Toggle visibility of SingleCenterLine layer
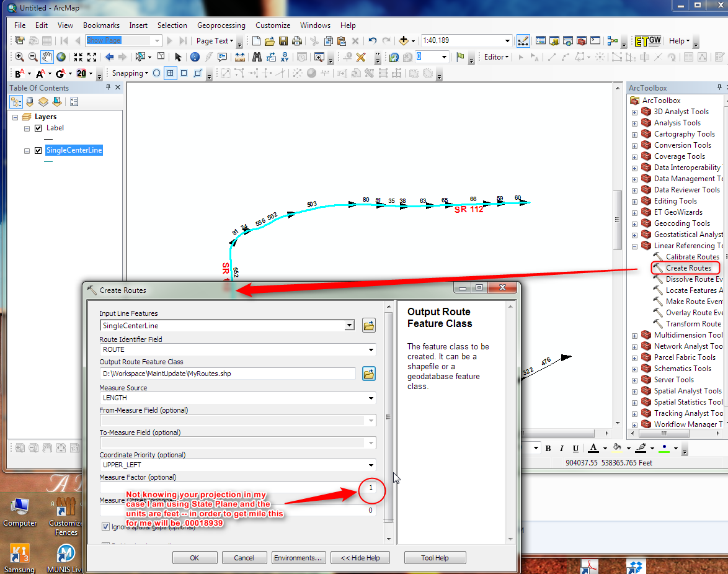The width and height of the screenshot is (728, 574). [38, 150]
